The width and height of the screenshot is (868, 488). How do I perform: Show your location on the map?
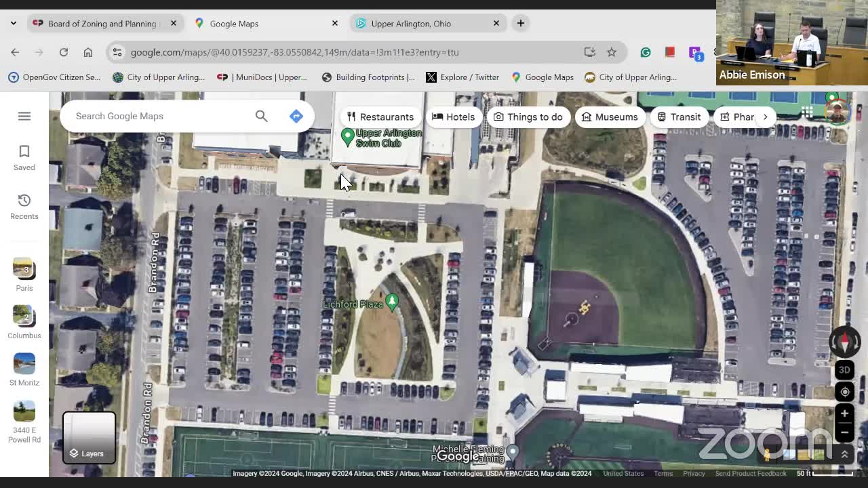[844, 392]
